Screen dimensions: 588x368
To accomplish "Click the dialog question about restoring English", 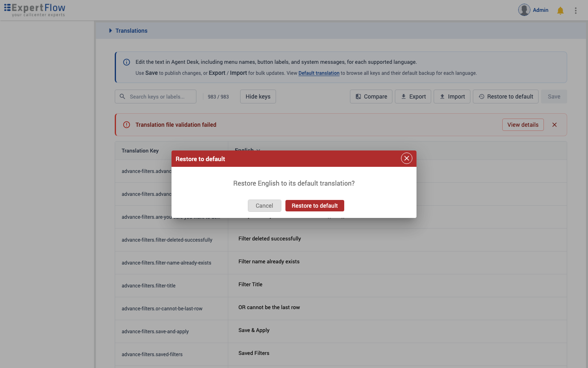I will point(294,183).
